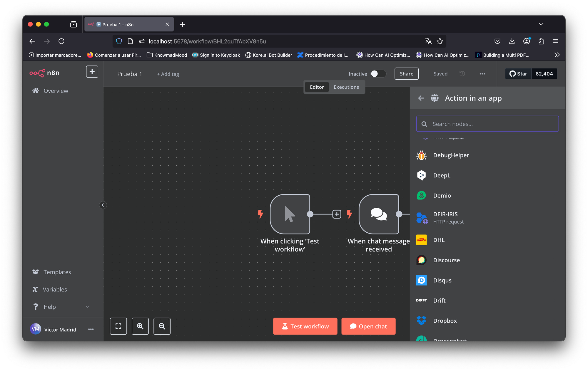Open the Víctor Madrid user options menu
Image resolution: width=588 pixels, height=371 pixels.
pos(91,329)
